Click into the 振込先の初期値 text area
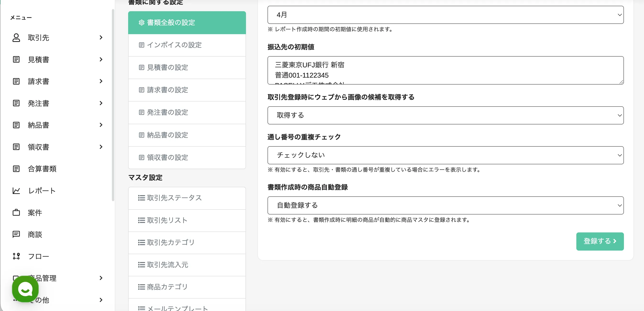 (445, 70)
